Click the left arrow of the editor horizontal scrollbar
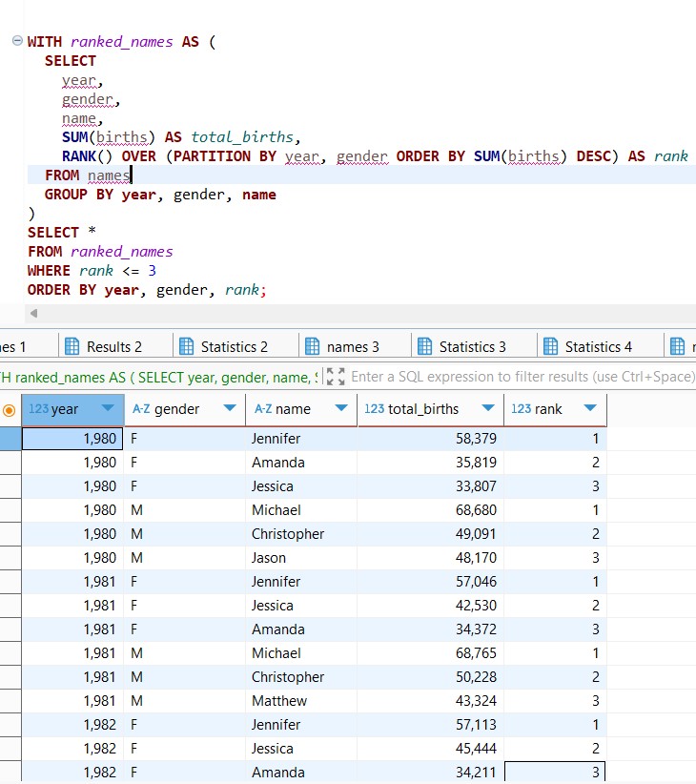Screen dimensions: 696x784 coord(34,314)
